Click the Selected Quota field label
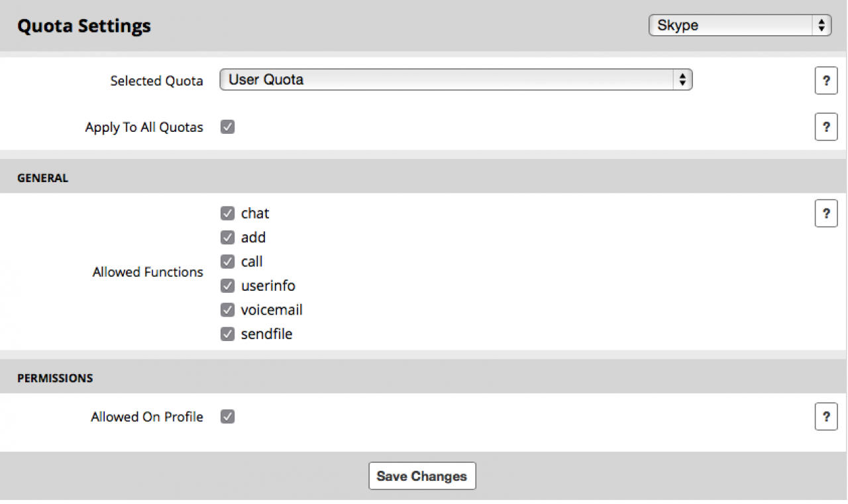The height and width of the screenshot is (504, 848). pyautogui.click(x=156, y=81)
